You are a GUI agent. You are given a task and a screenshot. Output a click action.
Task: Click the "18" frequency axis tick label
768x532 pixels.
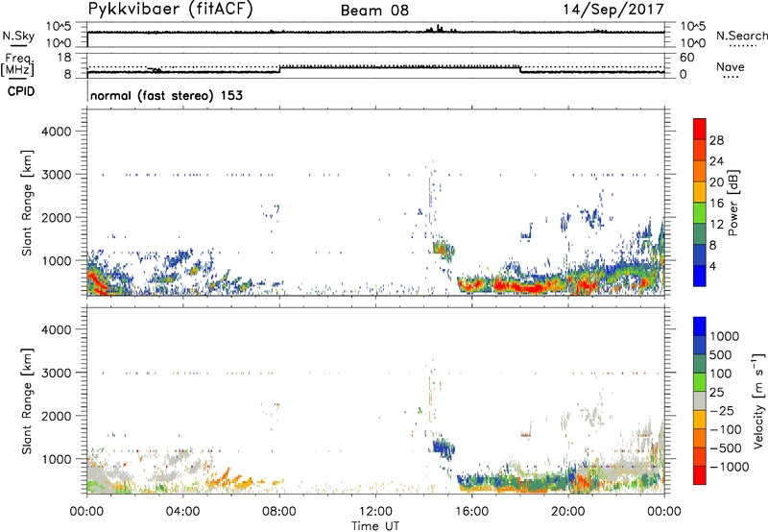(x=64, y=58)
